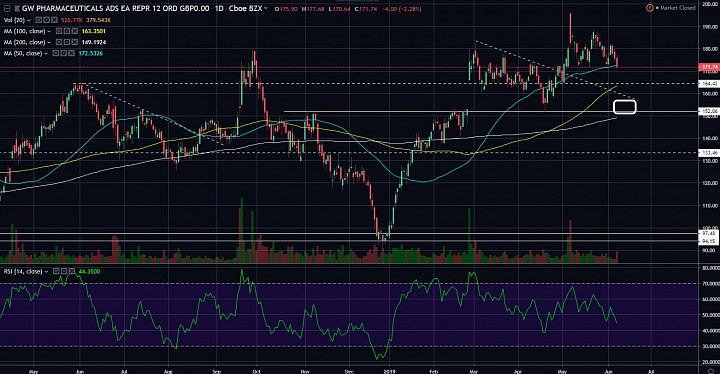Click the 94.15 line price label
720x374 pixels.
pyautogui.click(x=709, y=241)
